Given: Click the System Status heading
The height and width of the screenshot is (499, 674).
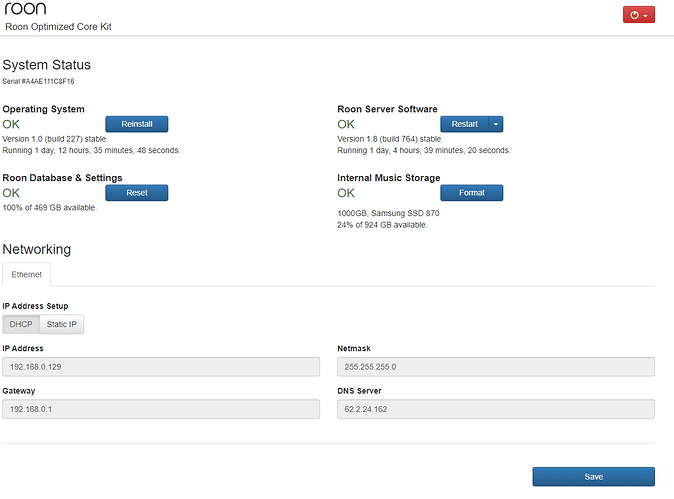Looking at the screenshot, I should point(46,65).
